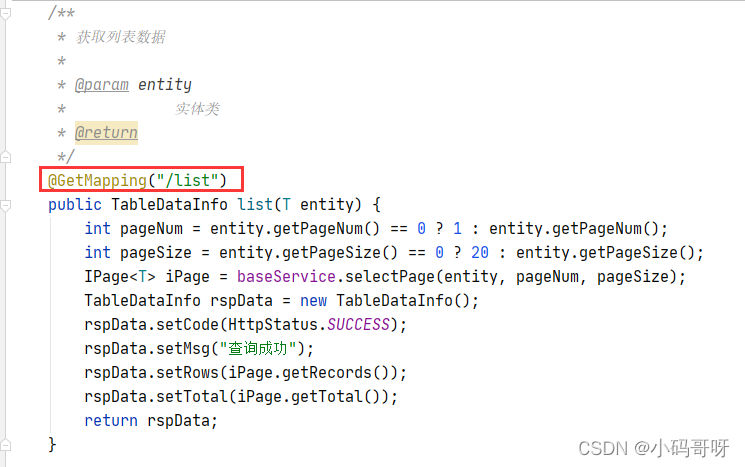Click the setCode method call
This screenshot has width=745, height=467.
click(x=187, y=324)
